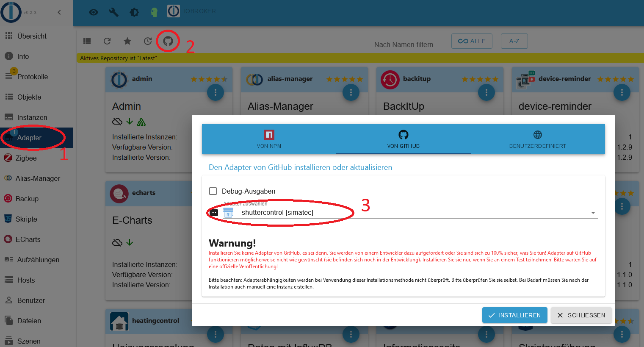Refresh the adapter list
This screenshot has height=347, width=644.
pos(107,41)
